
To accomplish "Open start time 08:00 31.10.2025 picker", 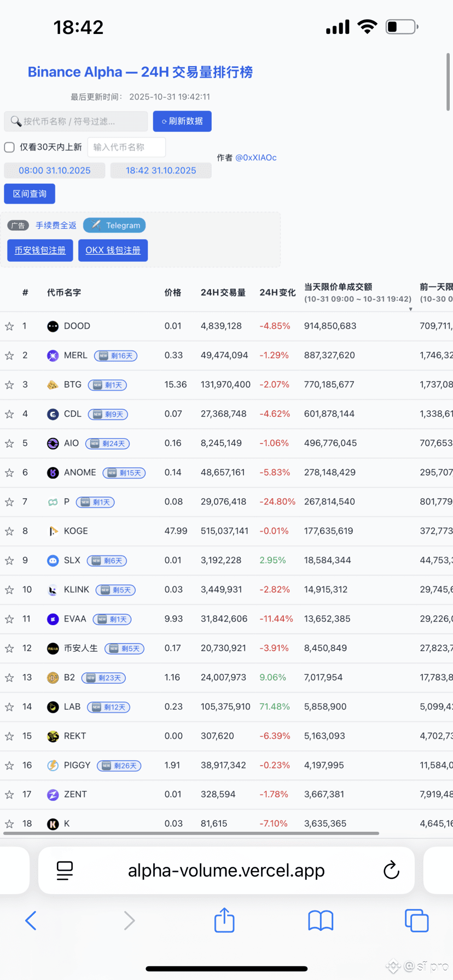I will (x=55, y=171).
